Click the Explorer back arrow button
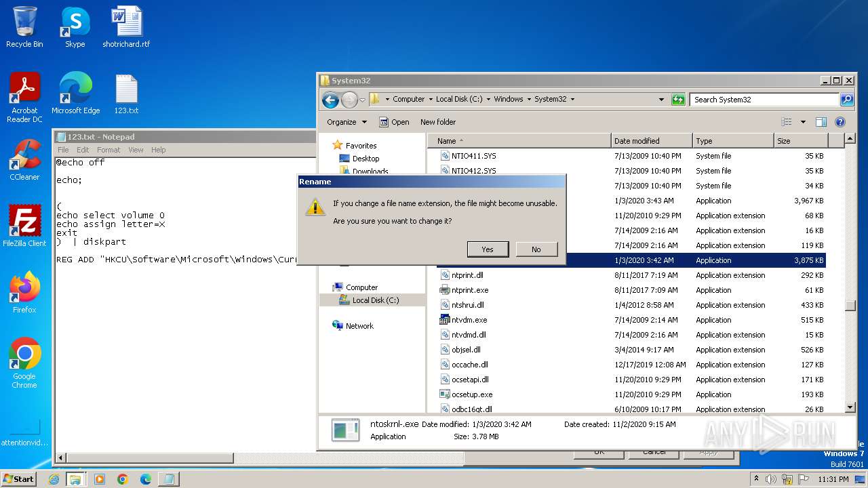The height and width of the screenshot is (488, 868). (330, 100)
